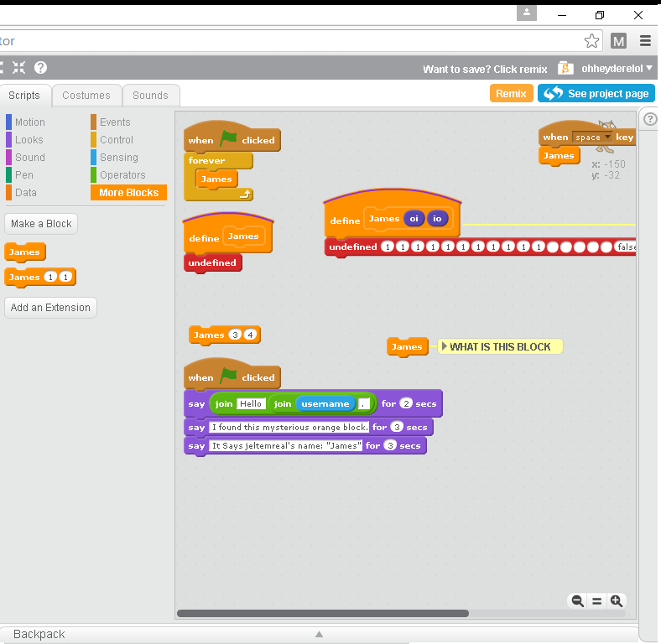Click the Motion category blue color swatch
The height and width of the screenshot is (644, 661).
(x=9, y=122)
